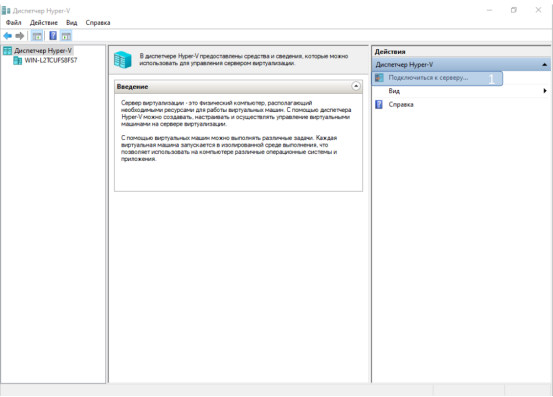Select Диспетчер Hyper-V in the tree
Viewport: 553px width, 397px height.
click(43, 51)
